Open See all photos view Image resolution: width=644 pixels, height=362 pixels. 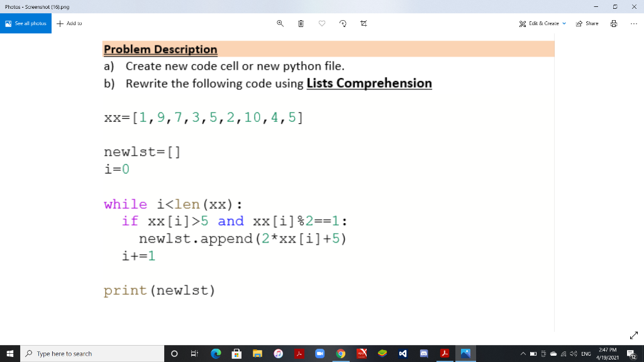click(x=25, y=23)
